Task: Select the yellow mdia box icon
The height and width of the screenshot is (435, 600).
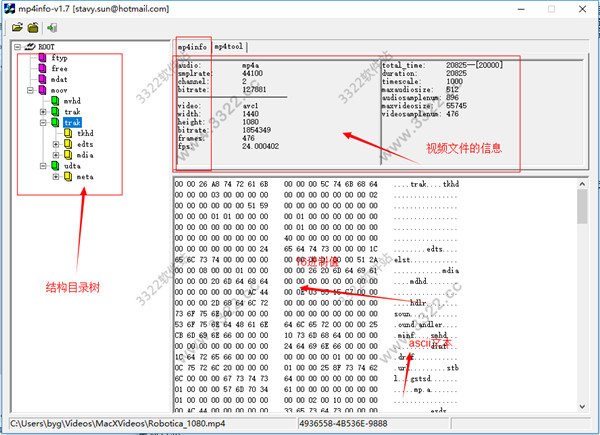Action: click(68, 155)
